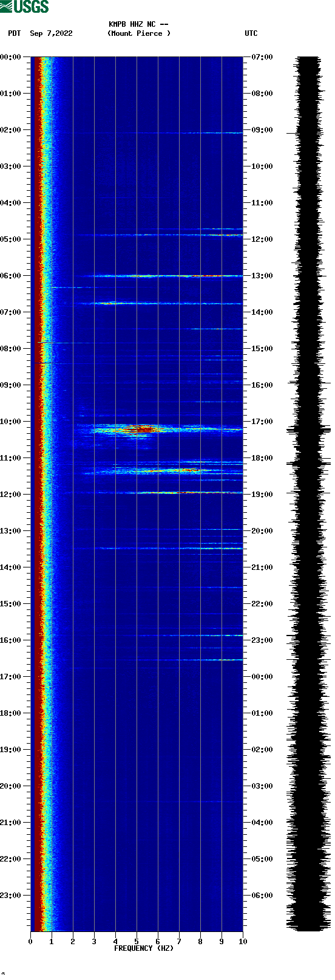Click frequency axis tick label '10'
335x980 pixels.
click(243, 942)
